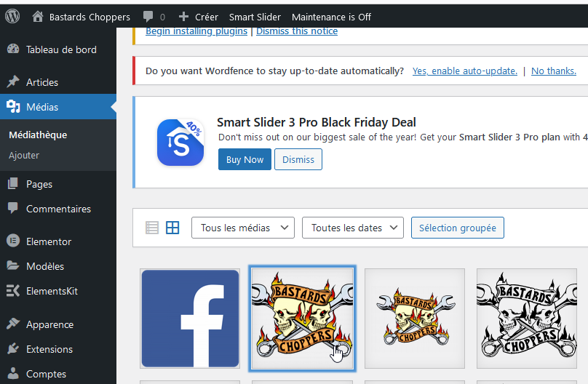Viewport: 588px width, 384px height.
Task: Click Yes, enable auto-update link
Action: coord(464,71)
